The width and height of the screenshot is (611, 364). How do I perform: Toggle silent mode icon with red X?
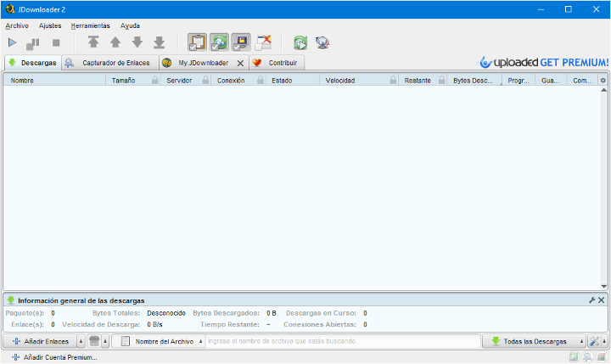coord(263,42)
